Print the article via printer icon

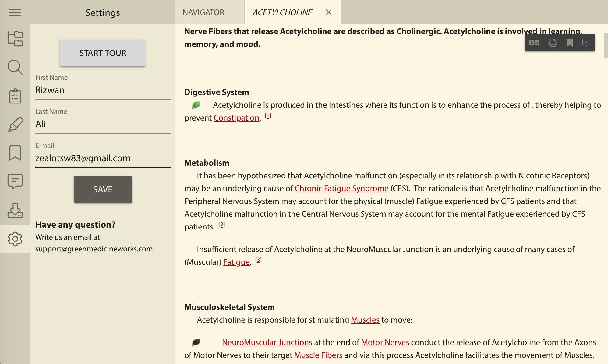553,43
